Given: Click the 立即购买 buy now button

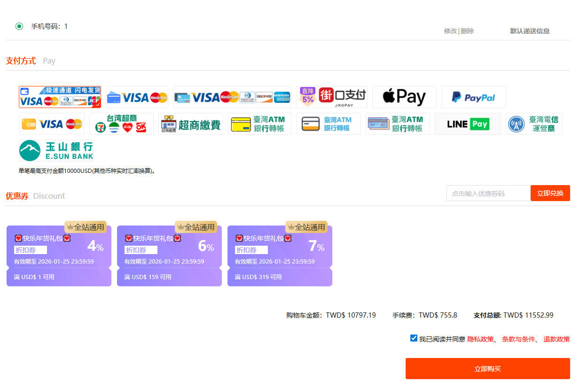Looking at the screenshot, I should click(487, 369).
